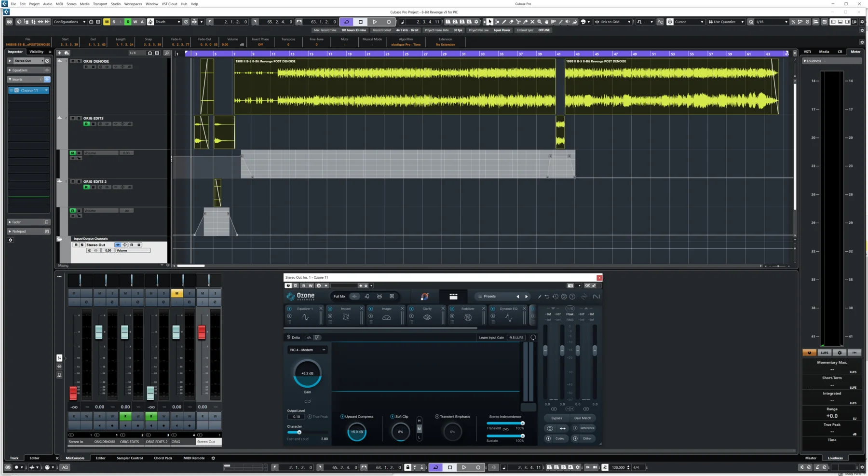
Task: Mute the ORIG DENOISE track
Action: [x=72, y=61]
